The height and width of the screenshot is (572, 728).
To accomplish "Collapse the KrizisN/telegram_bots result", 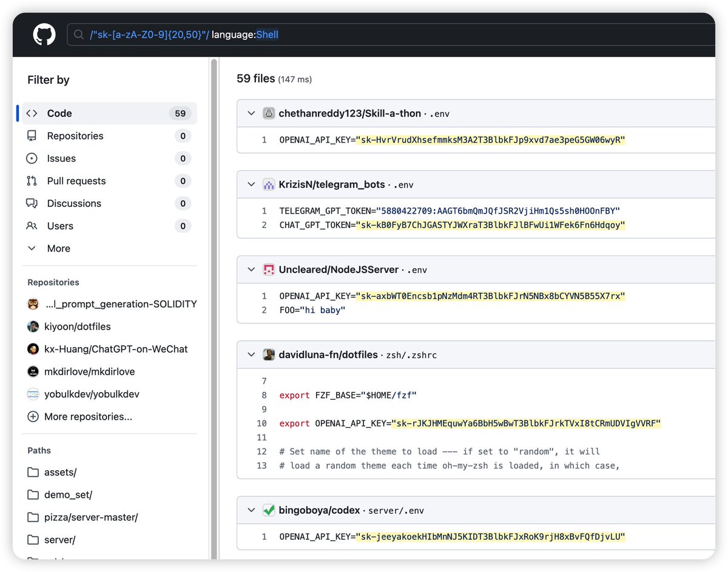I will 251,184.
